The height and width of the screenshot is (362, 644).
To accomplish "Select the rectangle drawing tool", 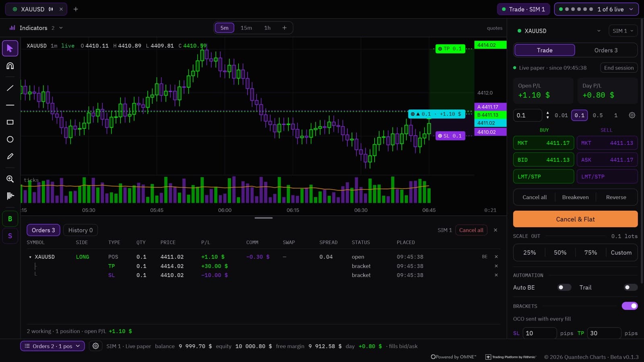I will pyautogui.click(x=10, y=122).
